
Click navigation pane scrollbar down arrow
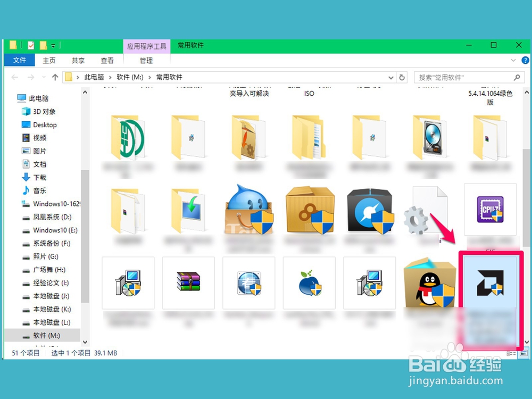[85, 342]
